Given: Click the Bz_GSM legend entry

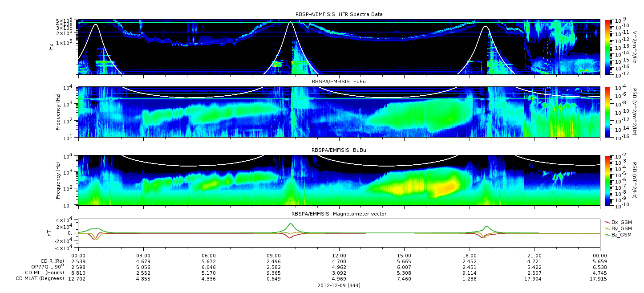Looking at the screenshot, I should click(x=618, y=234).
